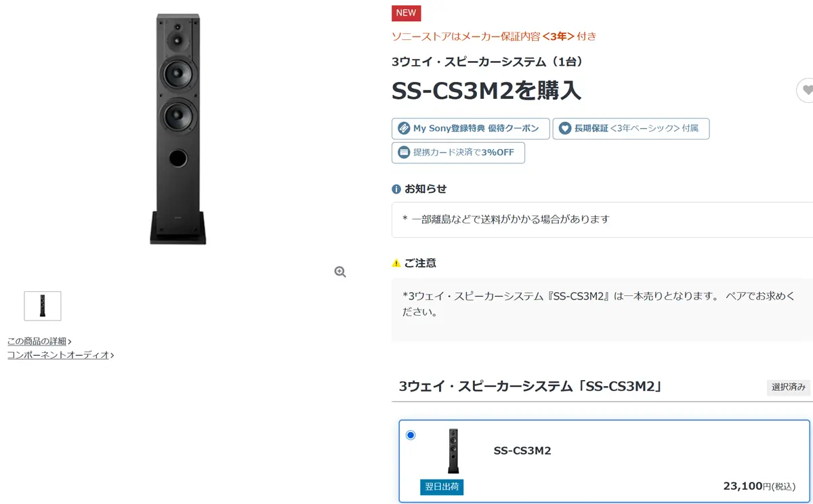
Task: Click the magnifier zoom icon under the product image
Action: point(340,272)
